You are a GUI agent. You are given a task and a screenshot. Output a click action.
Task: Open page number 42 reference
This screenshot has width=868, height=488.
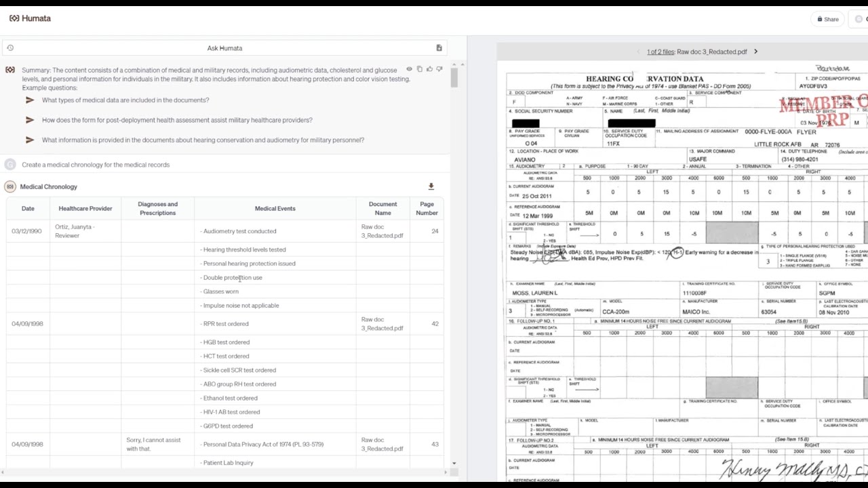click(x=435, y=324)
